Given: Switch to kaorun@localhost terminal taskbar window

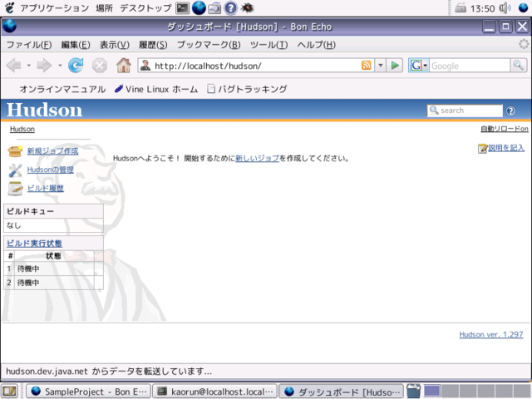Looking at the screenshot, I should point(214,392).
